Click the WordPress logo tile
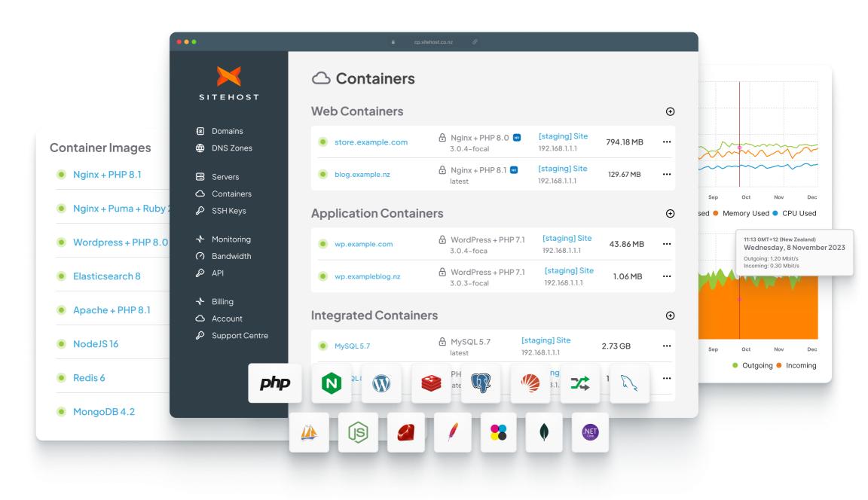This screenshot has height=500, width=868. coord(381,383)
